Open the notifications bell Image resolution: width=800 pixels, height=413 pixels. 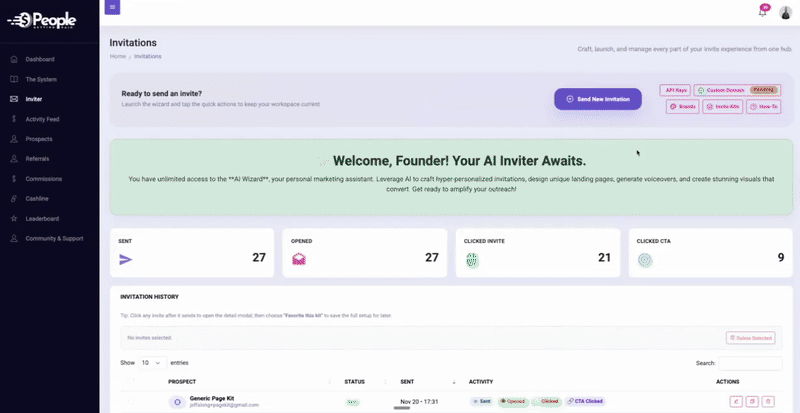pyautogui.click(x=763, y=12)
